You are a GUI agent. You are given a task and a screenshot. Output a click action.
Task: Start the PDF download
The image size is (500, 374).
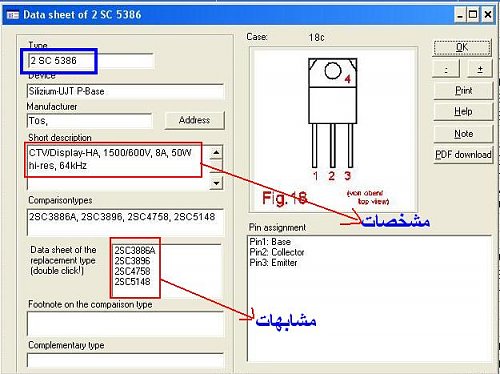[463, 155]
